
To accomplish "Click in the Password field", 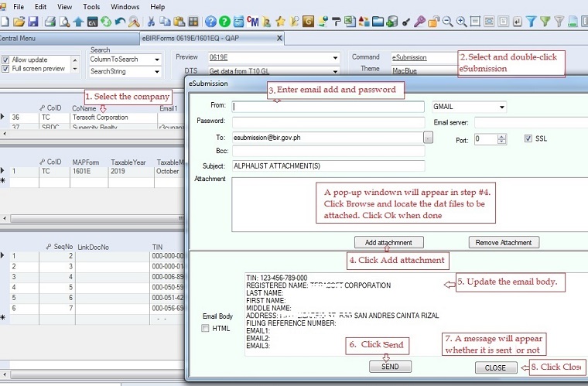I will tap(328, 122).
